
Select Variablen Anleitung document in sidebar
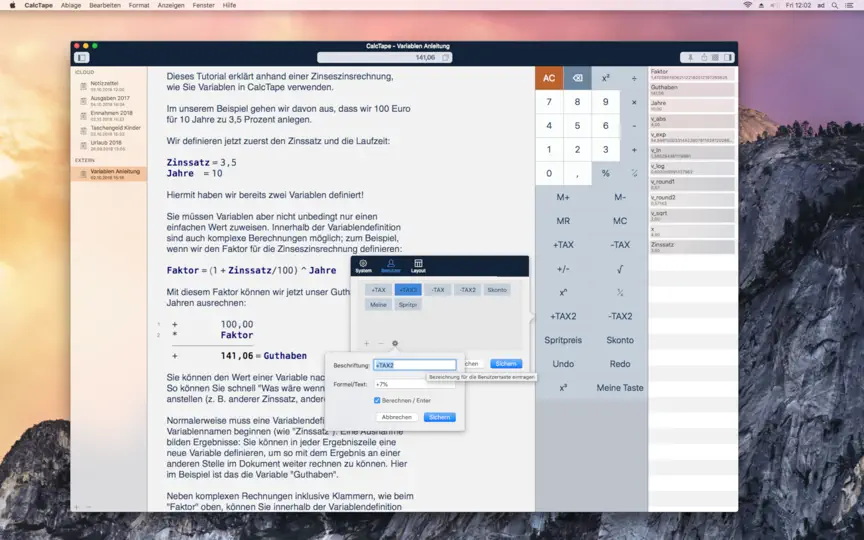pyautogui.click(x=109, y=174)
